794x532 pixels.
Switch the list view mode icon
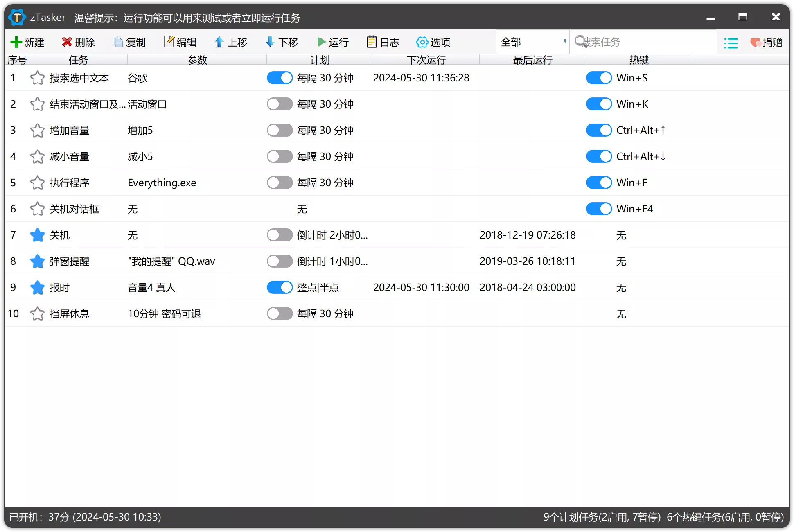(731, 42)
